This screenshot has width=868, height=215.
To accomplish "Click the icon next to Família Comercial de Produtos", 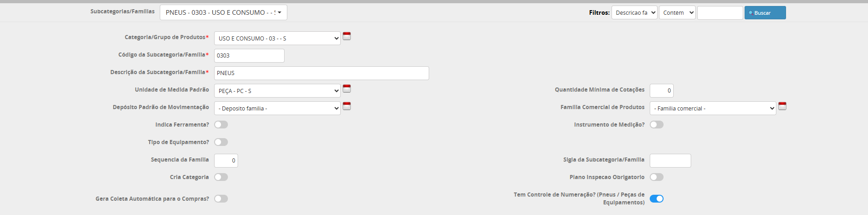I will [x=782, y=106].
